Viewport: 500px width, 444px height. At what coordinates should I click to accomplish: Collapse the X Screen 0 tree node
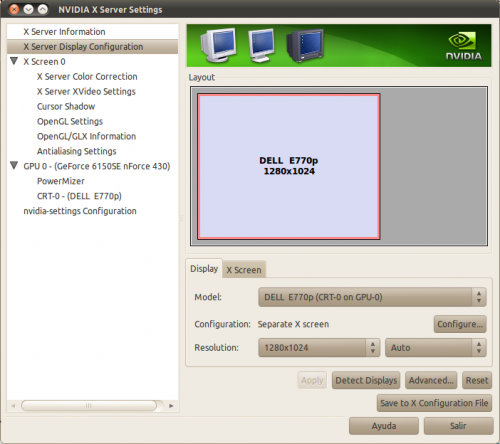pos(14,61)
